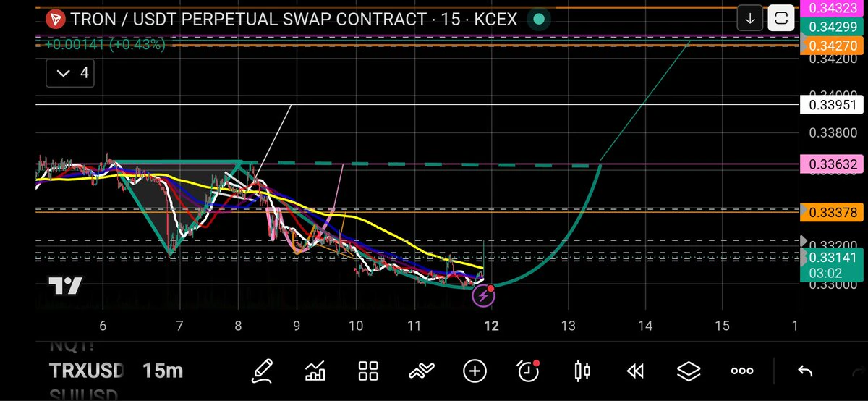
Task: Select the +0.00141 (+0.43%) price change text
Action: 106,44
